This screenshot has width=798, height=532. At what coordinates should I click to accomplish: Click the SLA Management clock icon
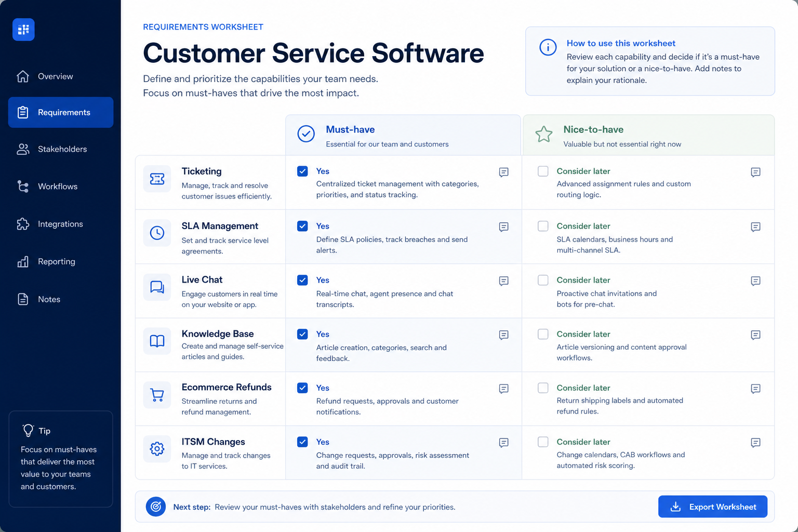coord(157,233)
